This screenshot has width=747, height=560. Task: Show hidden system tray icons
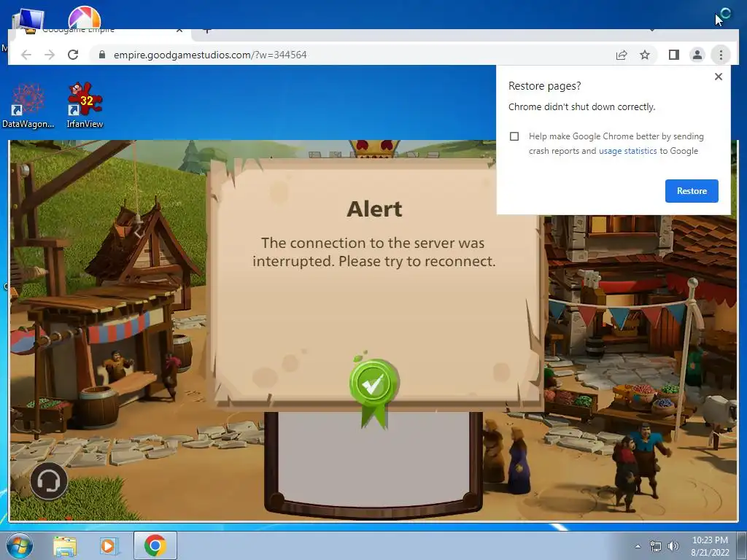point(638,546)
